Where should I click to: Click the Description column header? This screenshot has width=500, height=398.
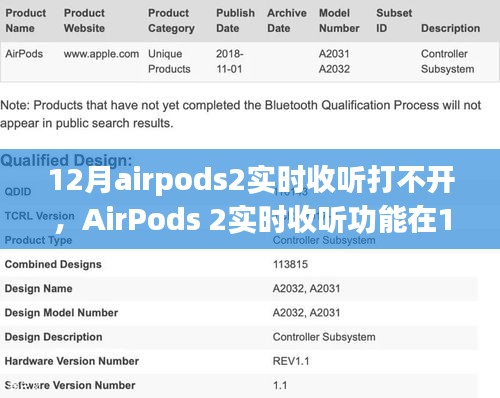point(450,28)
